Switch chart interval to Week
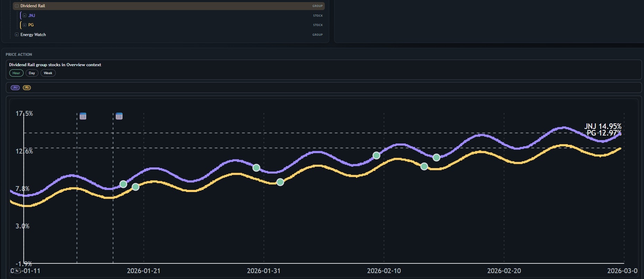This screenshot has height=279, width=644. [x=48, y=73]
